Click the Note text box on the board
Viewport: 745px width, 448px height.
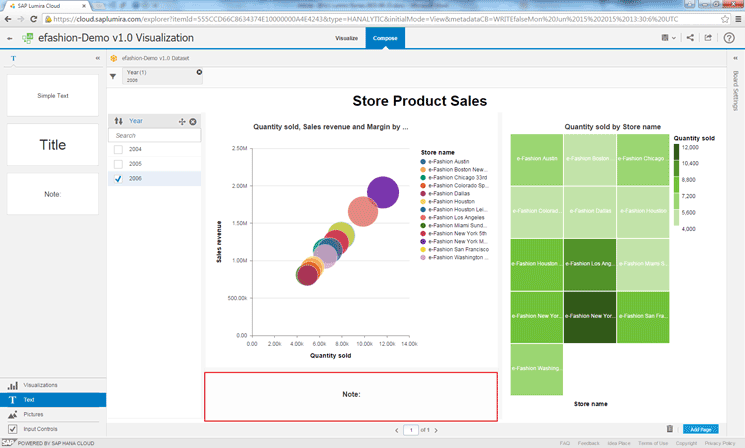point(351,397)
